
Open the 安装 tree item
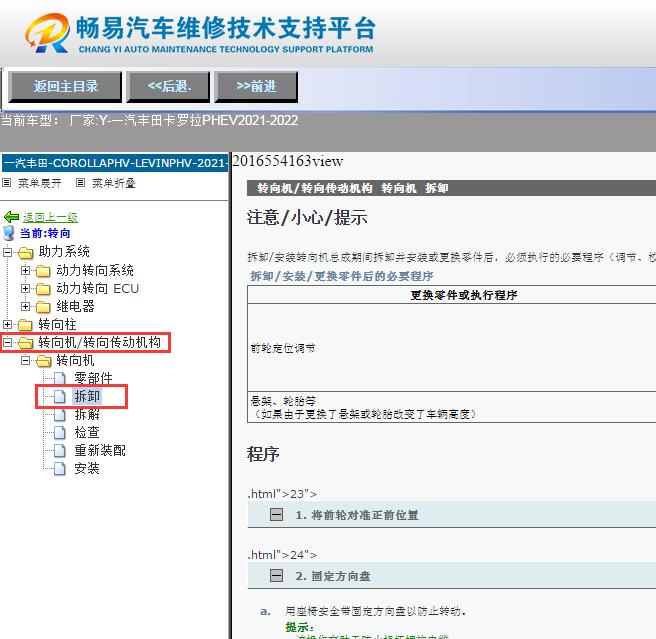click(87, 468)
